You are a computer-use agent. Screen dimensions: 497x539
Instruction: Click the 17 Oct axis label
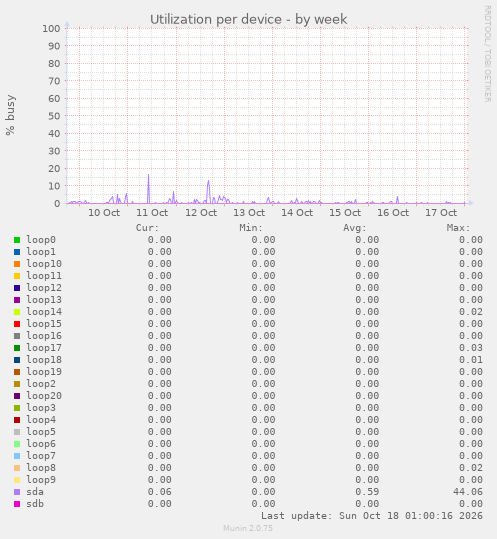tap(441, 213)
